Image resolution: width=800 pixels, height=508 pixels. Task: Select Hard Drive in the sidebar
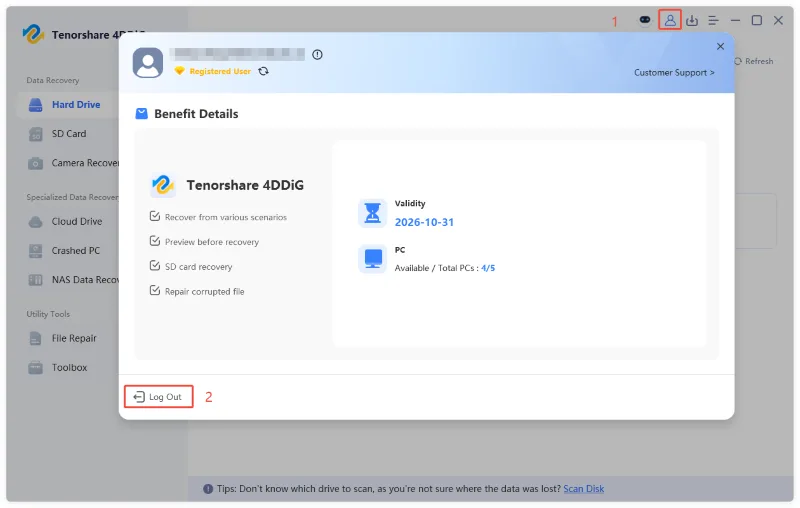click(x=68, y=105)
